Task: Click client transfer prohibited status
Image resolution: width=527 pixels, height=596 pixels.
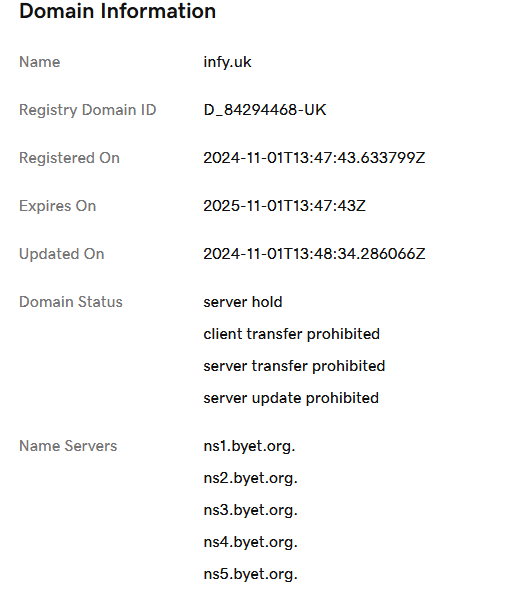Action: (291, 334)
